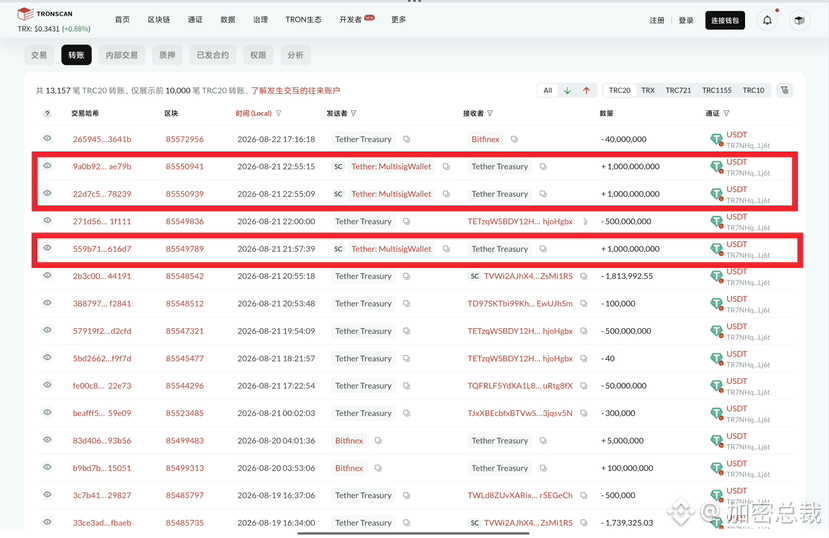Expand the 数据 navigation menu
829x538 pixels.
coord(228,20)
